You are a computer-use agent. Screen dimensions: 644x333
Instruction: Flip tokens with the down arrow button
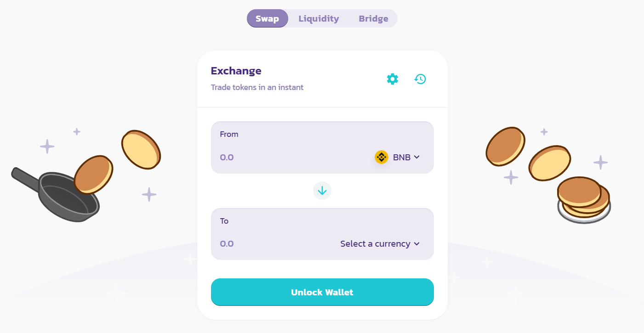(x=322, y=191)
